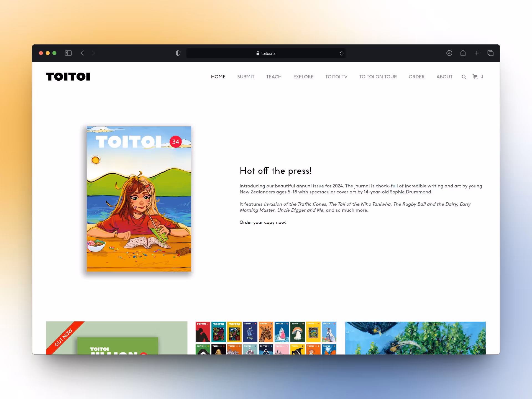Open the TEACH nav item
Image resolution: width=532 pixels, height=399 pixels.
[274, 77]
